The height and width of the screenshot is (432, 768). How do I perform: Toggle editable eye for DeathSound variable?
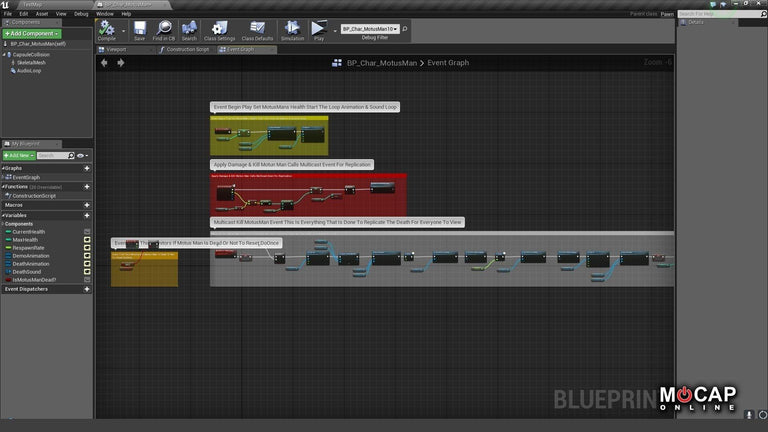(87, 272)
